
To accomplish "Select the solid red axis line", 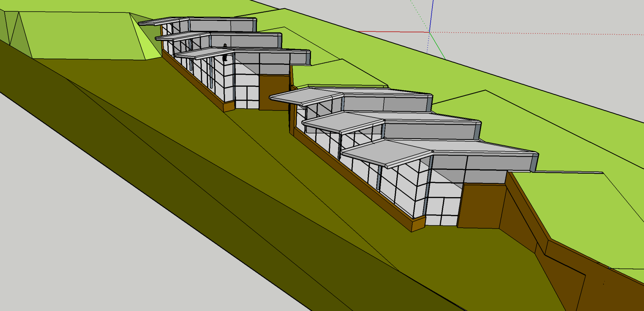I will 394,32.
